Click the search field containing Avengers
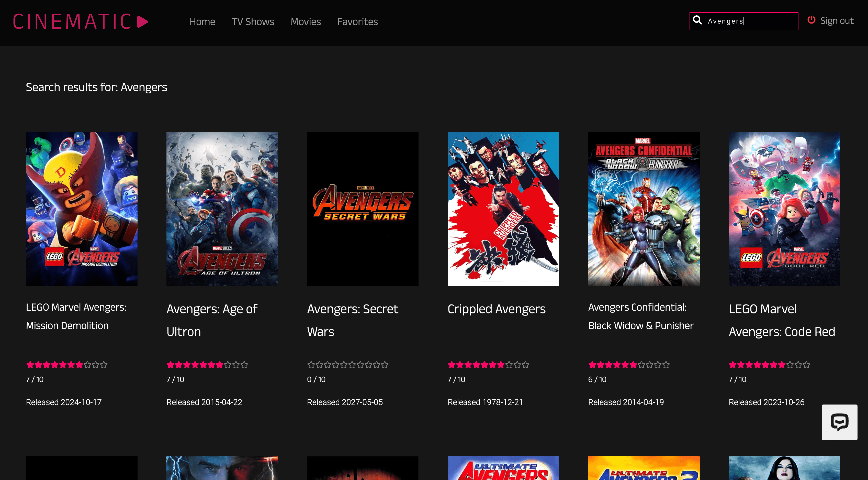 pos(744,21)
